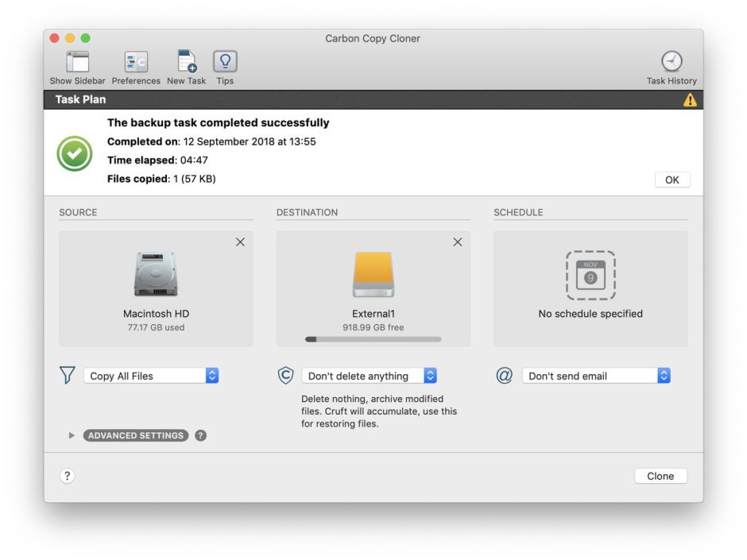Open the Don't delete anything dropdown
The height and width of the screenshot is (560, 747).
(x=369, y=376)
